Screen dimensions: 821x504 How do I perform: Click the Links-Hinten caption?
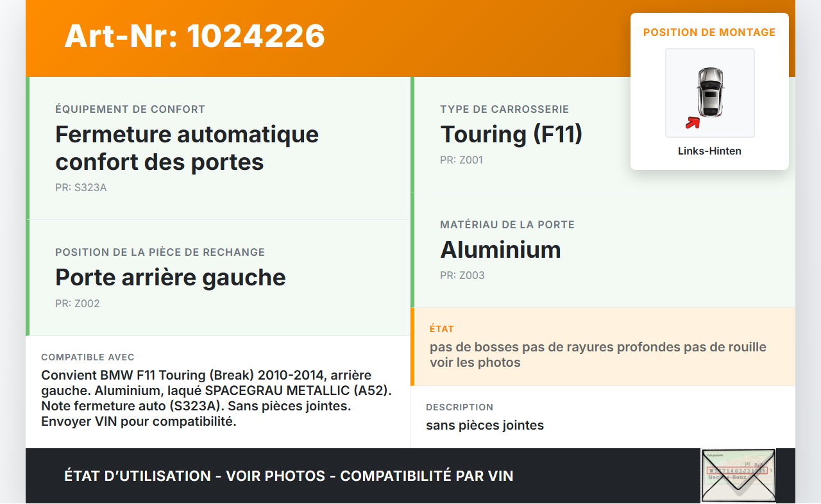coord(709,151)
